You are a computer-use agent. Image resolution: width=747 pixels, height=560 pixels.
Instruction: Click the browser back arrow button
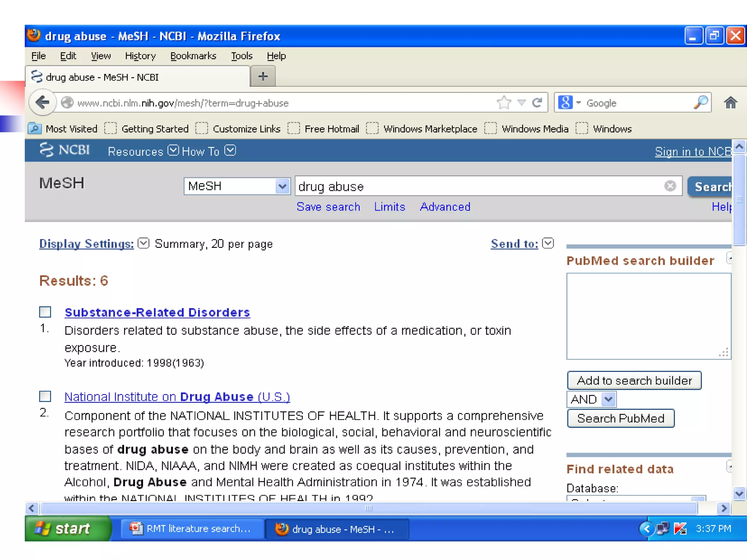click(43, 102)
